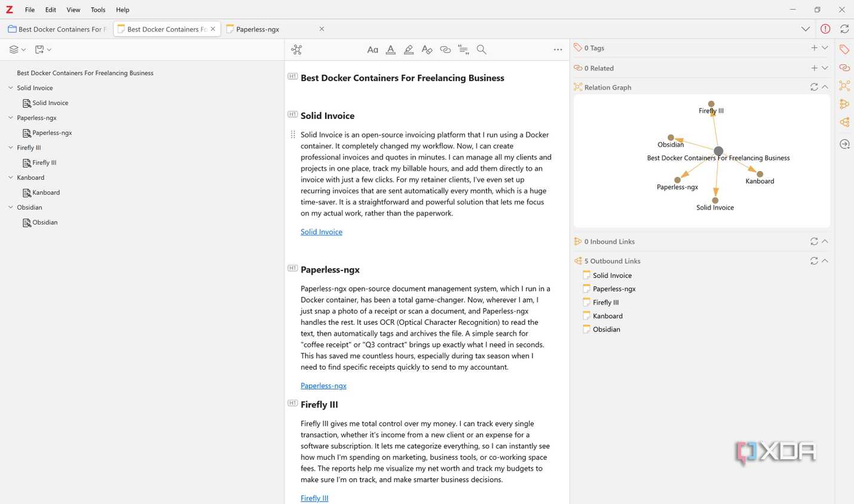Open Outbound Links icon in right sidebar
Screen dimensions: 854x504
(844, 122)
